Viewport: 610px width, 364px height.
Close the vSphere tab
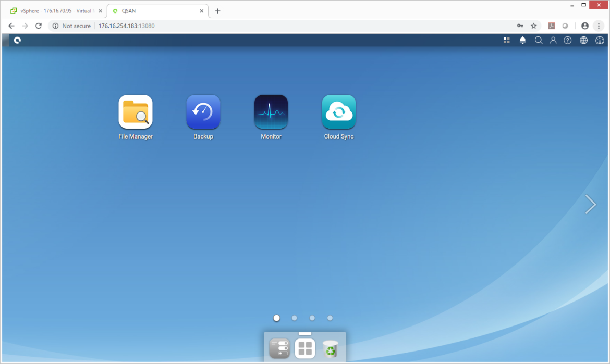click(101, 11)
